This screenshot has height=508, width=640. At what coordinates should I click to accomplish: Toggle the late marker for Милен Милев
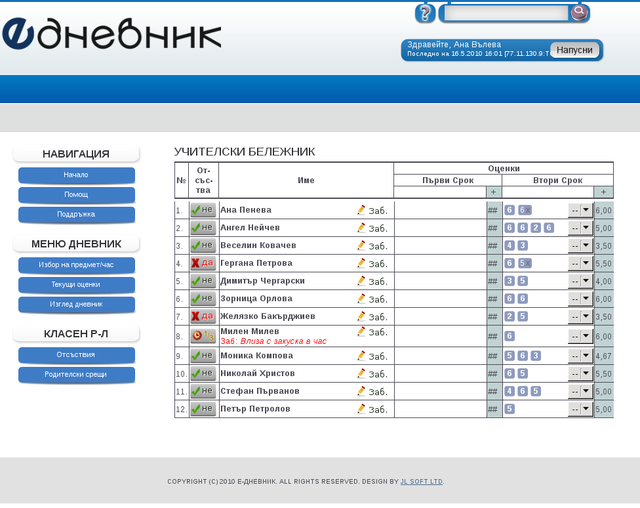tap(202, 336)
